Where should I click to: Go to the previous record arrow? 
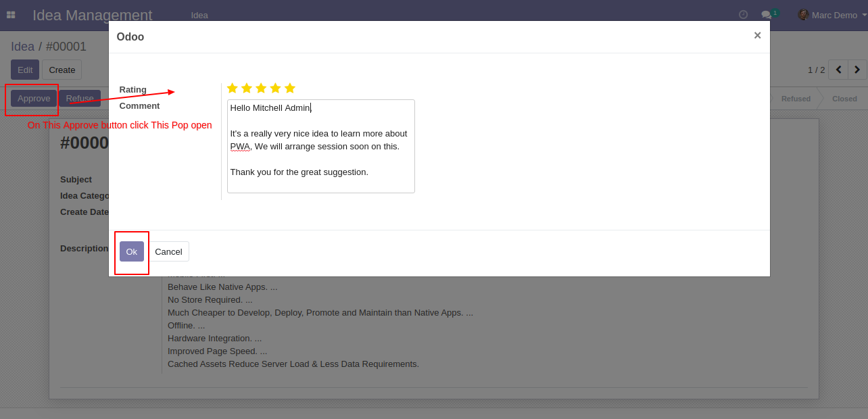coord(839,70)
